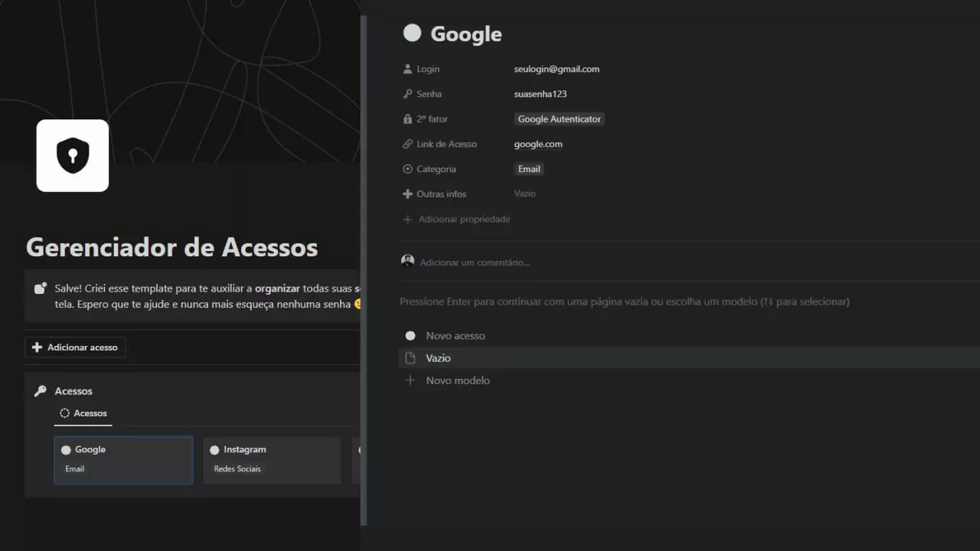
Task: Click the shield lock page icon
Action: click(x=73, y=155)
